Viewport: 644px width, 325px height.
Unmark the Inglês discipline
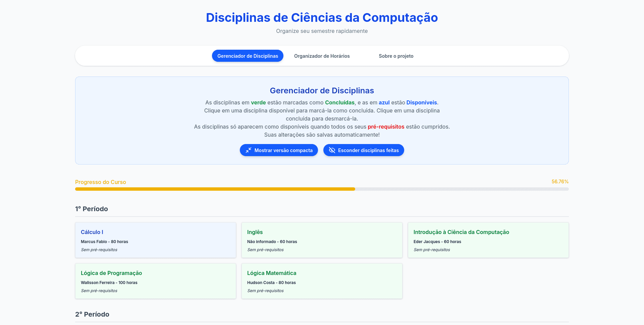point(322,240)
